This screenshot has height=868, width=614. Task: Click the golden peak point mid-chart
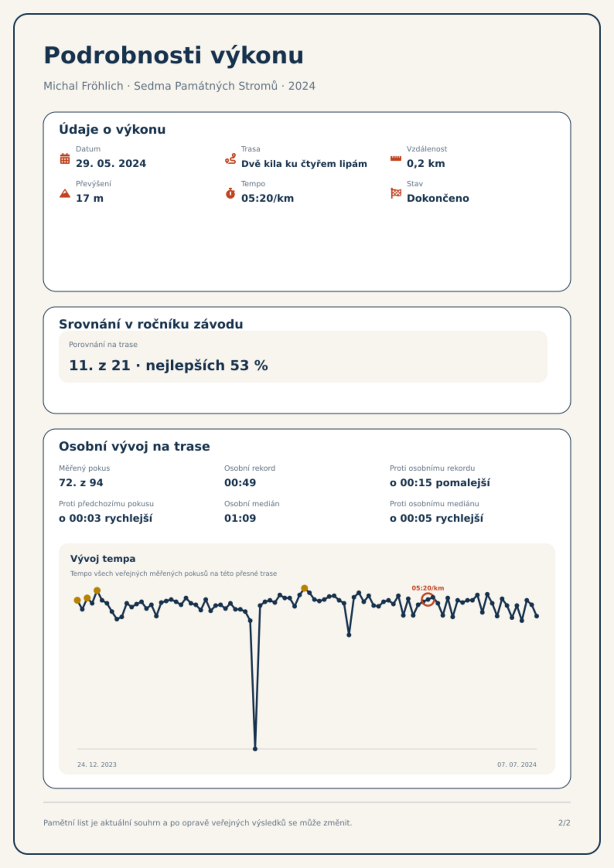tap(305, 588)
